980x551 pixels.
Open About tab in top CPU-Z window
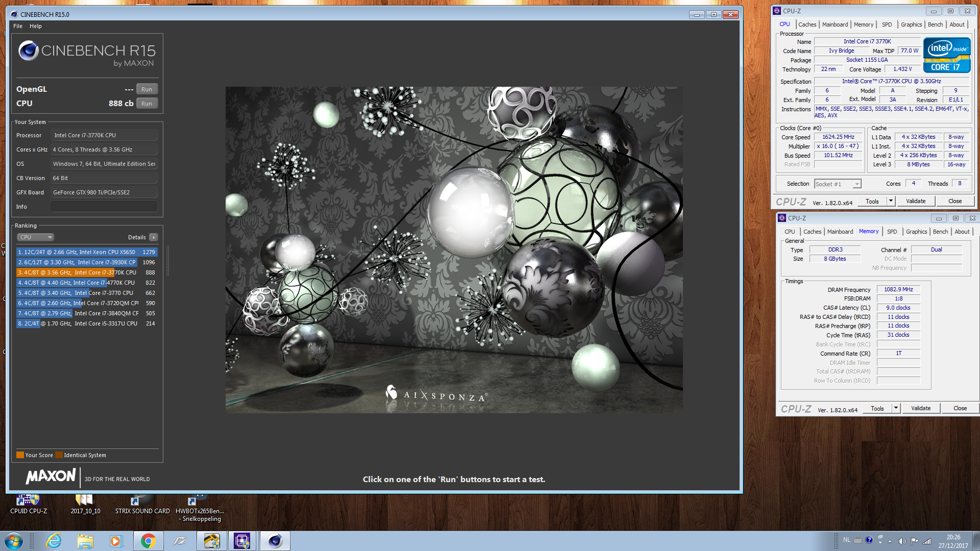(x=957, y=24)
